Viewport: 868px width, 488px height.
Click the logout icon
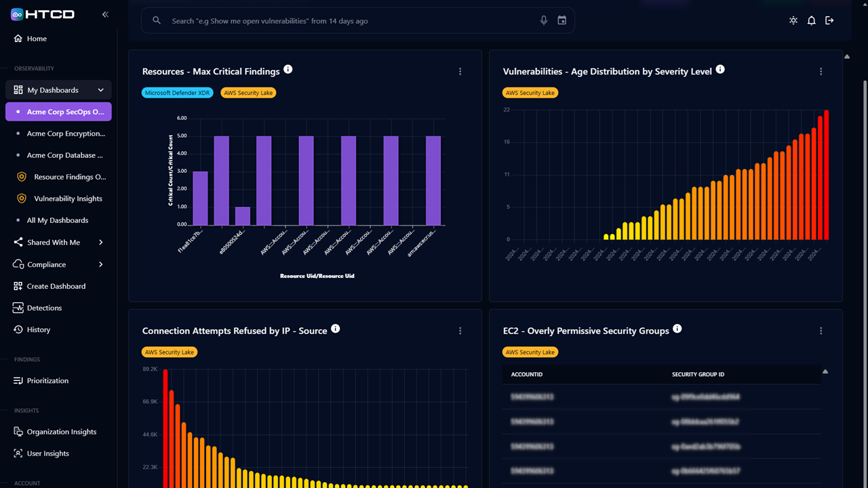pyautogui.click(x=829, y=20)
